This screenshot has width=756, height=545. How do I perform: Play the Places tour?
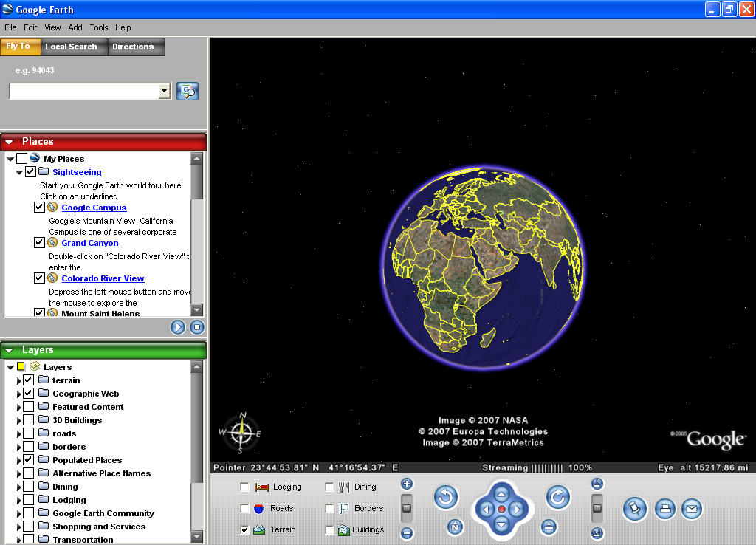point(178,327)
